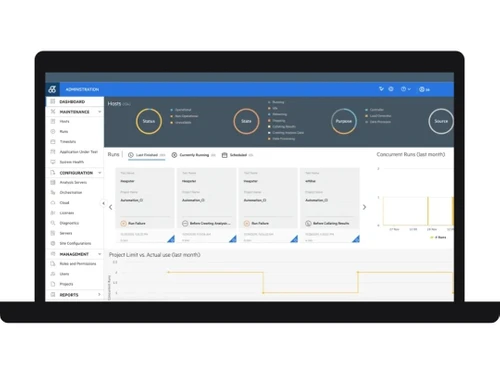Collapse the Management section chevron
The width and height of the screenshot is (500, 375).
coord(99,254)
